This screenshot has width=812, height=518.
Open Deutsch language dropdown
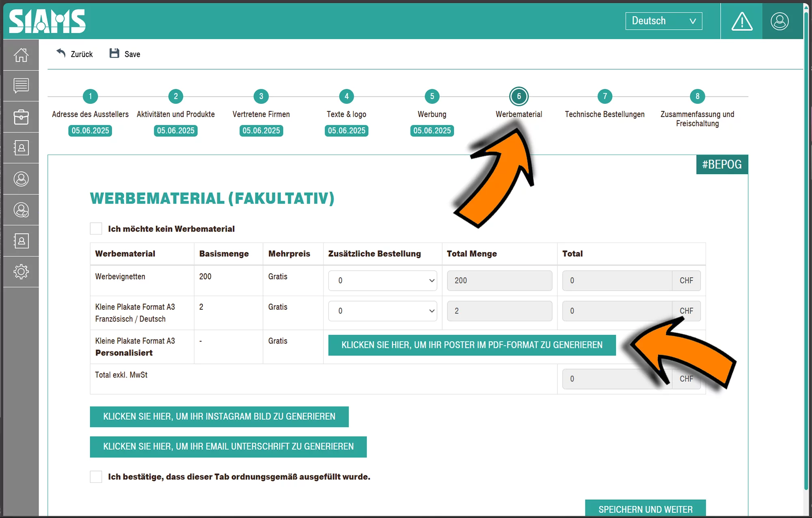(663, 21)
